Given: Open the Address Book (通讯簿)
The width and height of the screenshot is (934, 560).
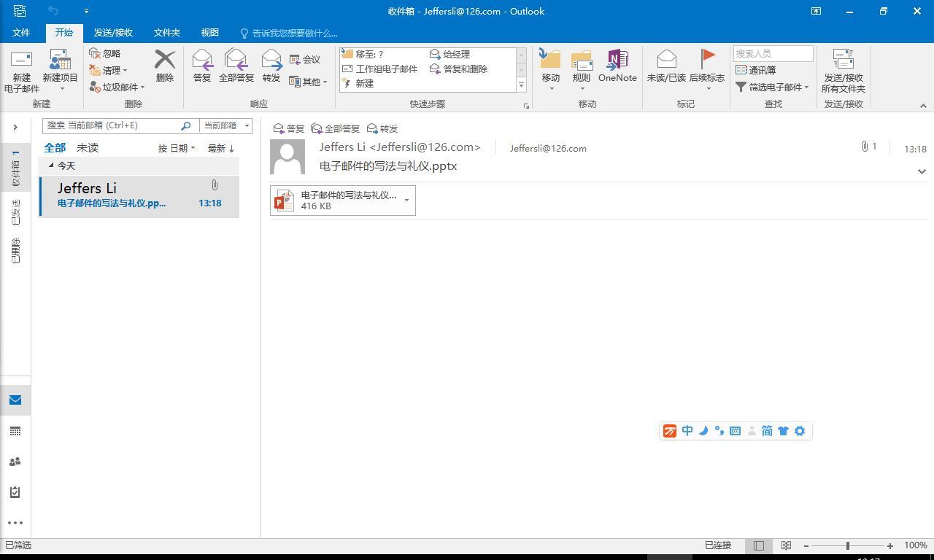Looking at the screenshot, I should [755, 70].
